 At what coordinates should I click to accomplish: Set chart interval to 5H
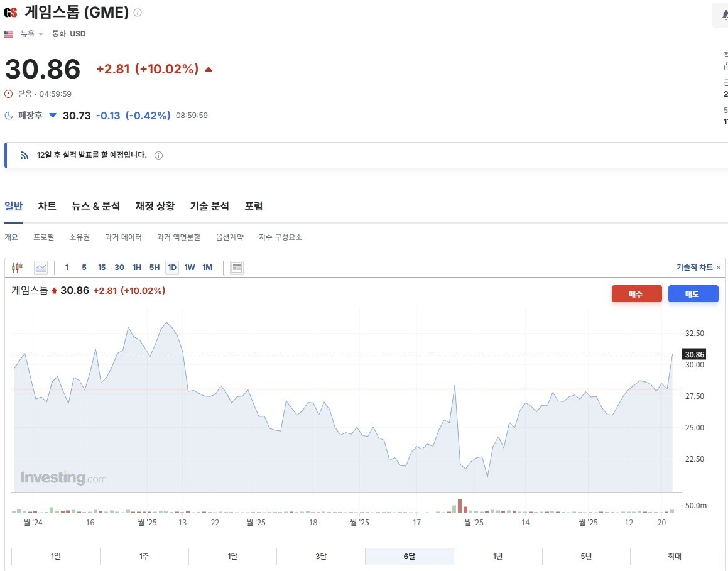(155, 268)
